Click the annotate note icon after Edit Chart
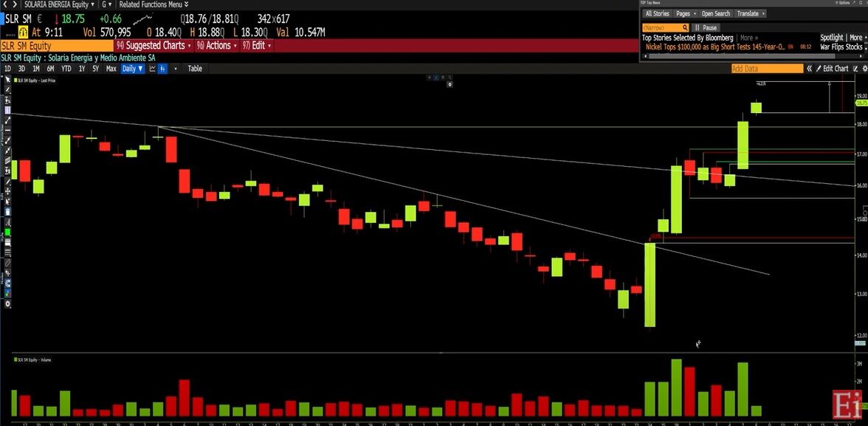Image resolution: width=868 pixels, height=426 pixels. click(x=856, y=69)
